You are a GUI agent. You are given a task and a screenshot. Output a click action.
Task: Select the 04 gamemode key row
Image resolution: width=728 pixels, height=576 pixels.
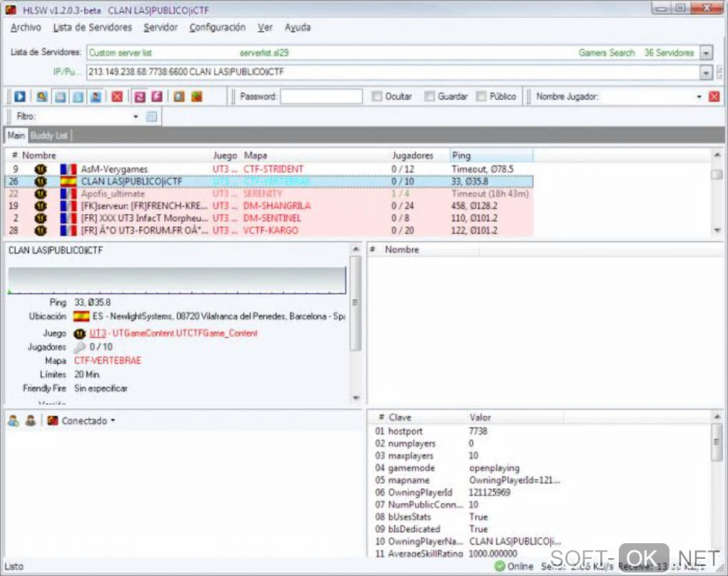tap(468, 468)
